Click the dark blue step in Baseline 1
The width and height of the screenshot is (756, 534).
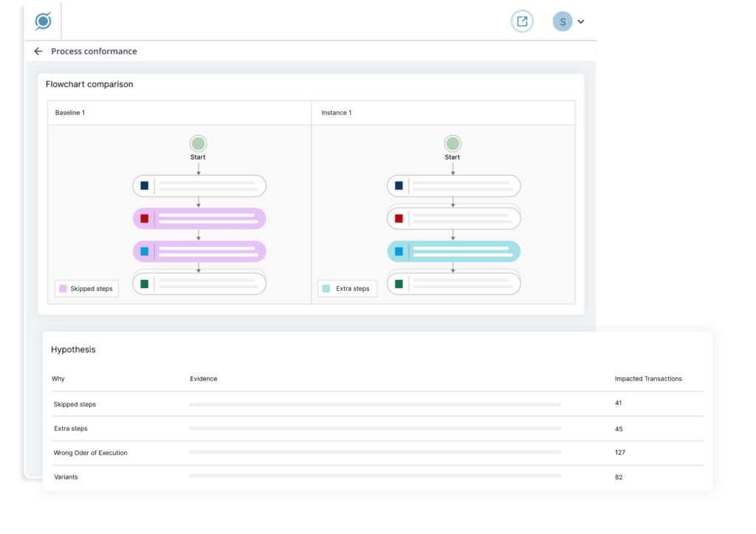pos(199,186)
